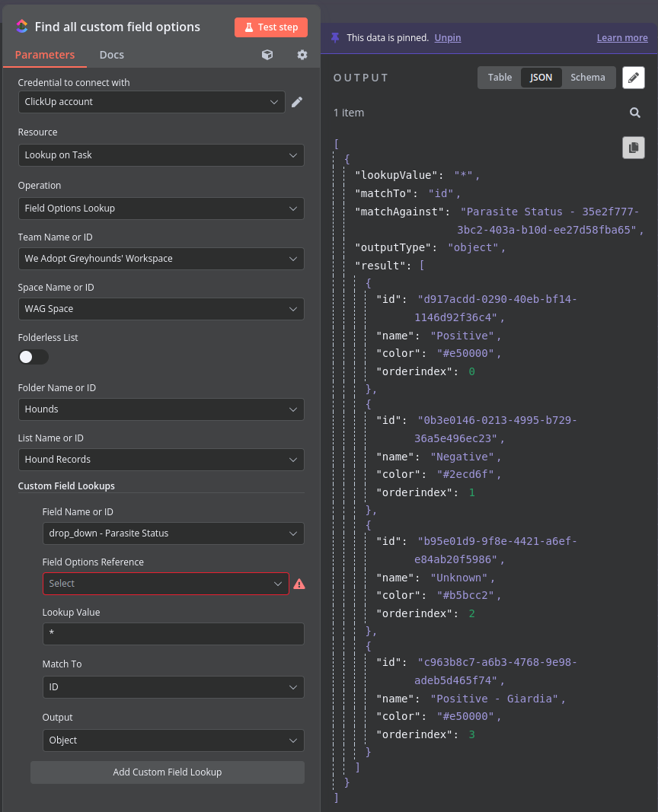Click Add Custom Field Lookup button
658x812 pixels.
click(x=168, y=772)
